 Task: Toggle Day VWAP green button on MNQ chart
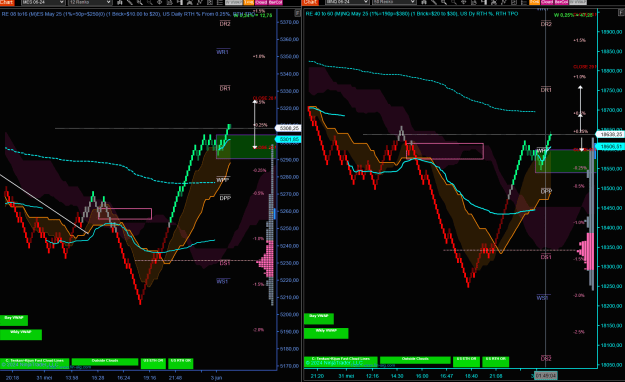point(319,319)
